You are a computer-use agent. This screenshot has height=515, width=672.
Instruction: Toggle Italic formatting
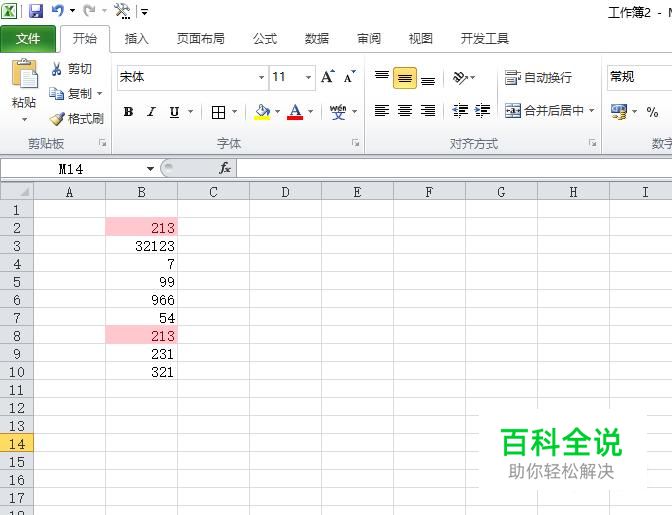151,112
